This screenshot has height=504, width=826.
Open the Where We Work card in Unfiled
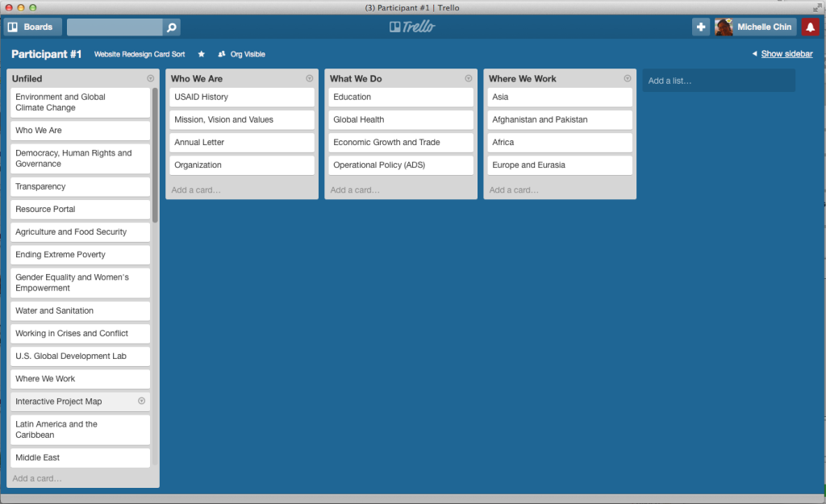(x=80, y=379)
